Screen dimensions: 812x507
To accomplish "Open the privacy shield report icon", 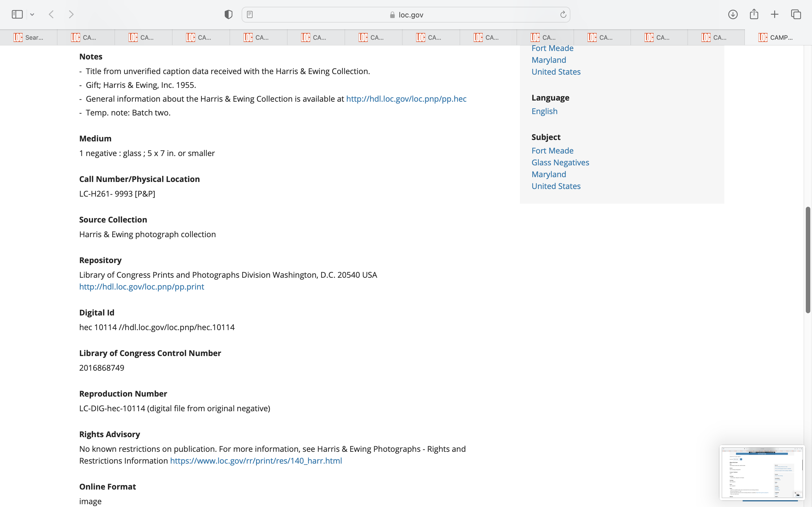I will [x=228, y=14].
